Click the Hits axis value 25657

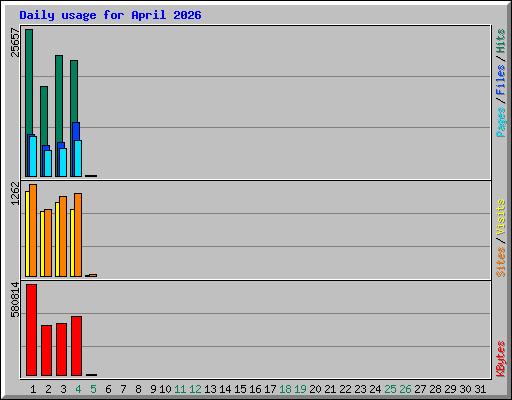click(15, 42)
